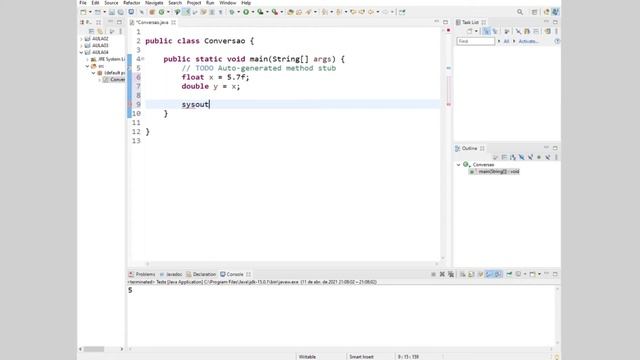
Task: Open the Window menu
Action: (227, 3)
